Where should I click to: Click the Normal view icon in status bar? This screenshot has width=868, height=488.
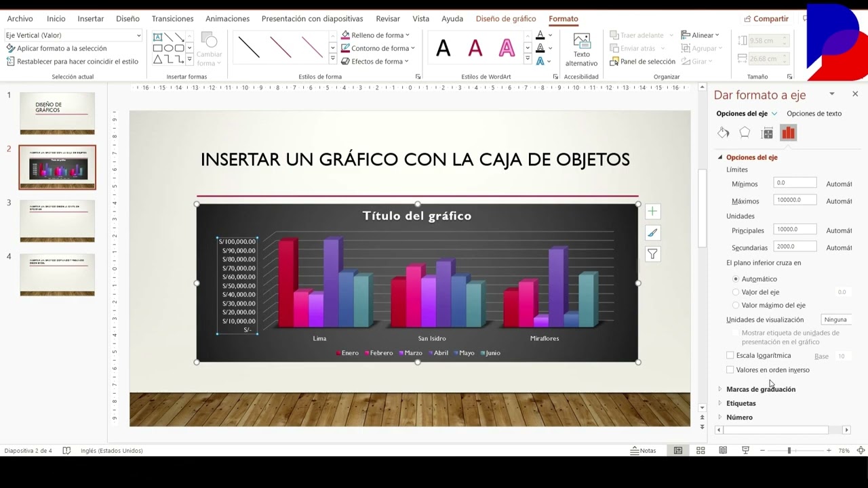[x=677, y=450]
